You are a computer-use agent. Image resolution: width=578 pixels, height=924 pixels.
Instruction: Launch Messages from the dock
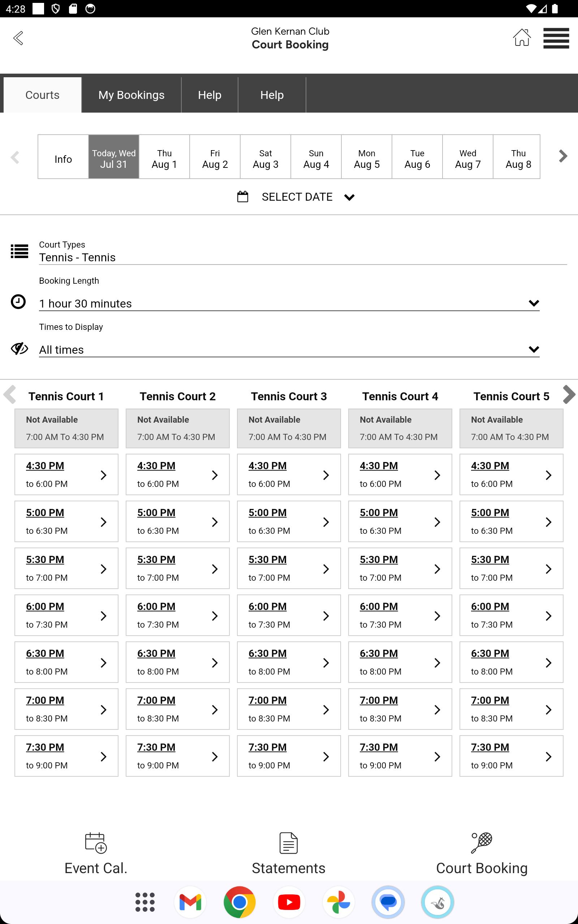click(388, 902)
